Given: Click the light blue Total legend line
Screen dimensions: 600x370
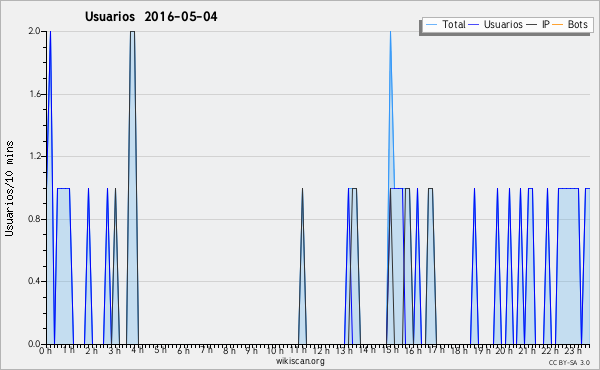Looking at the screenshot, I should tap(431, 25).
